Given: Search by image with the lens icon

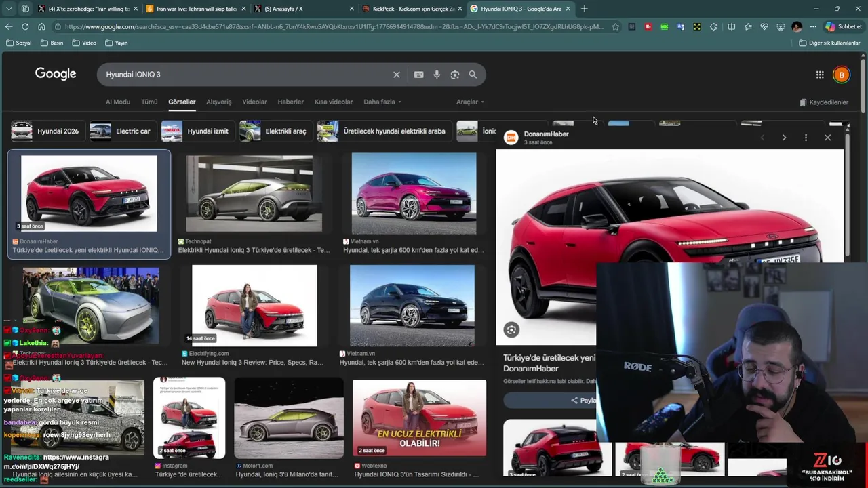Looking at the screenshot, I should (455, 75).
